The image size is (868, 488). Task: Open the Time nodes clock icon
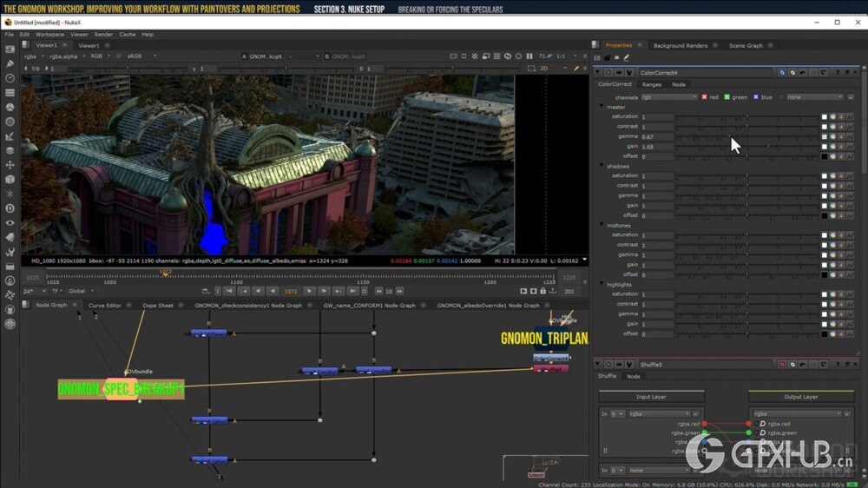(10, 78)
